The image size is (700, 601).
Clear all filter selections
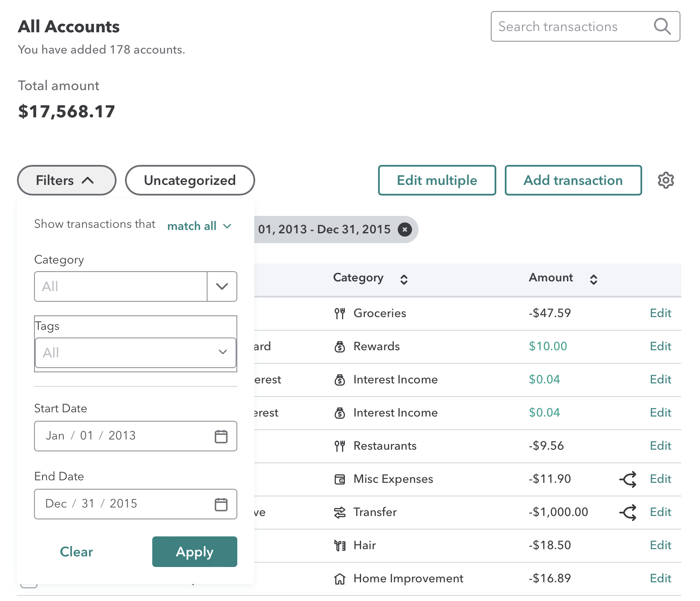pyautogui.click(x=76, y=552)
